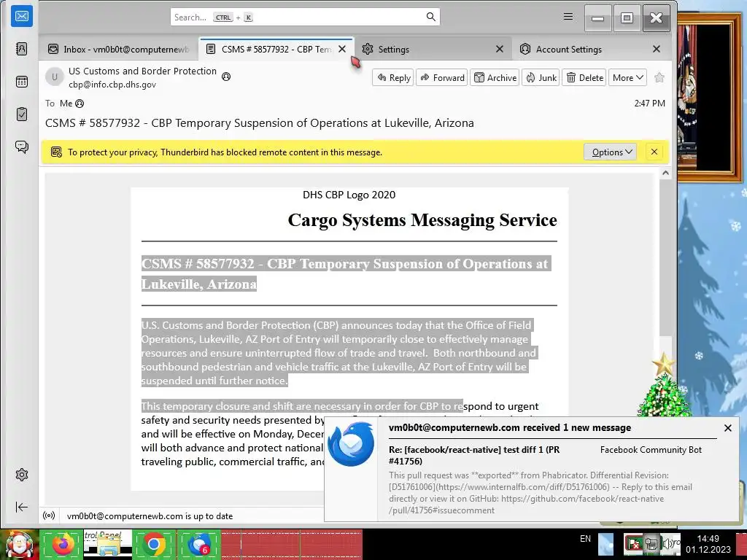The width and height of the screenshot is (747, 560).
Task: Open the remote content Options dropdown
Action: (x=611, y=152)
